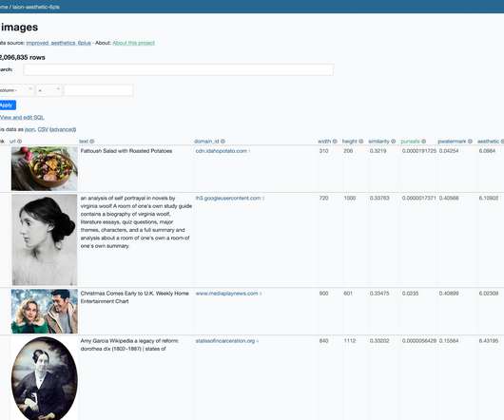Open the Christmas movie couple thumbnail
The width and height of the screenshot is (504, 420).
click(x=45, y=311)
